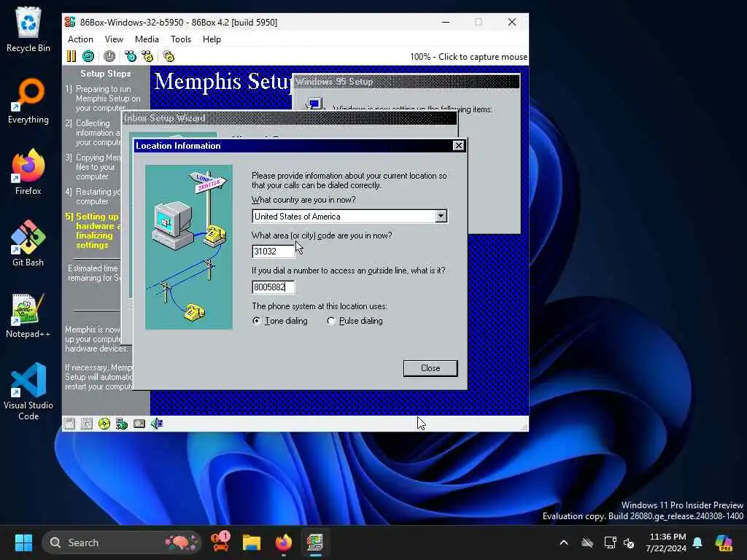
Task: Select Tone dialing radio button
Action: click(x=257, y=321)
